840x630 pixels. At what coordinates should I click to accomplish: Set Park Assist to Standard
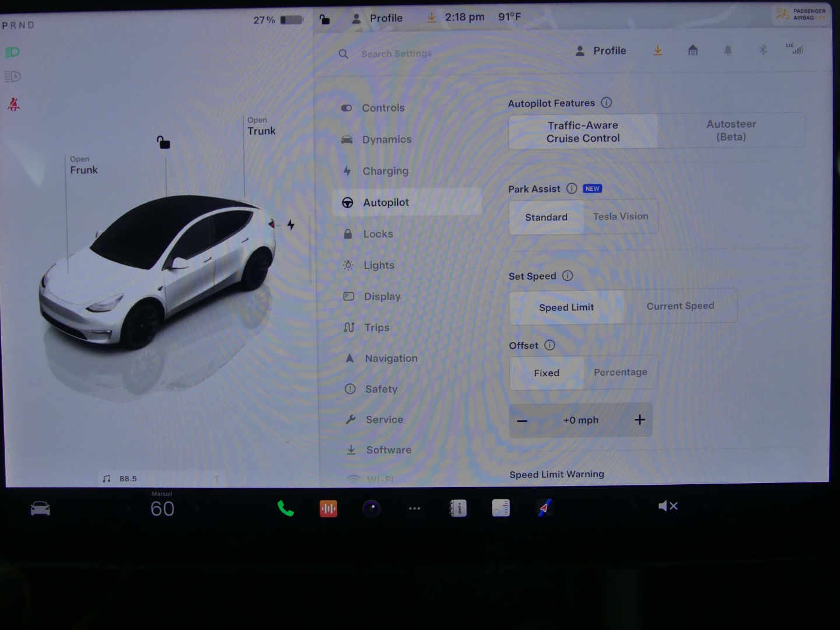pos(547,217)
